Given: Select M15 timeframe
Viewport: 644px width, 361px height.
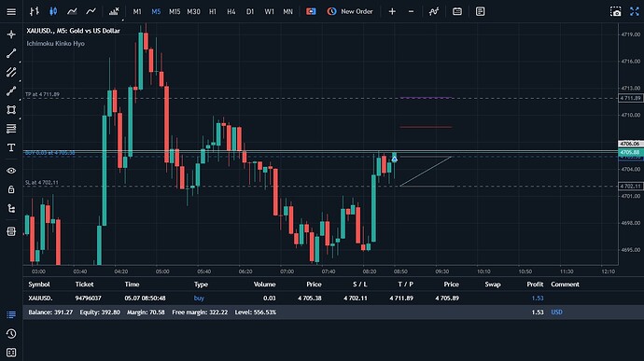Looking at the screenshot, I should 175,12.
